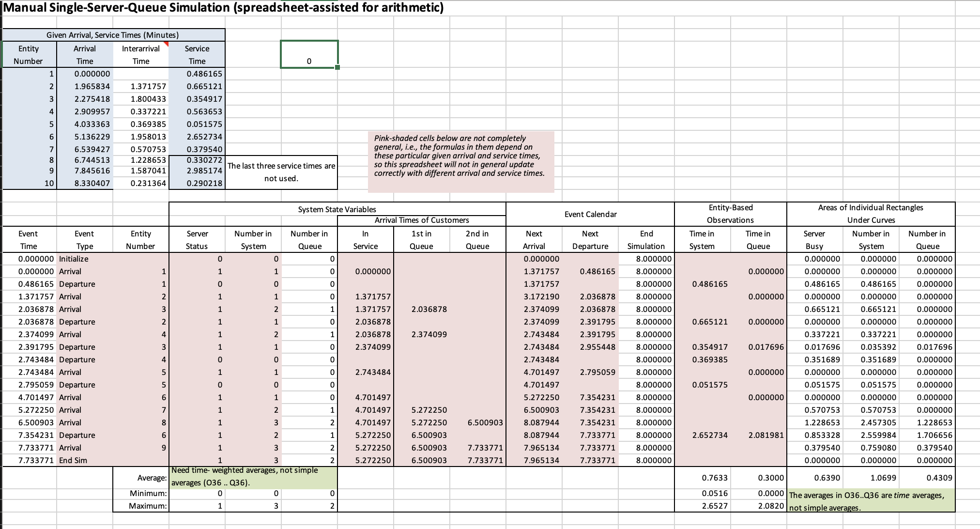This screenshot has width=980, height=529.
Task: Select the System State Variables header
Action: tap(337, 209)
